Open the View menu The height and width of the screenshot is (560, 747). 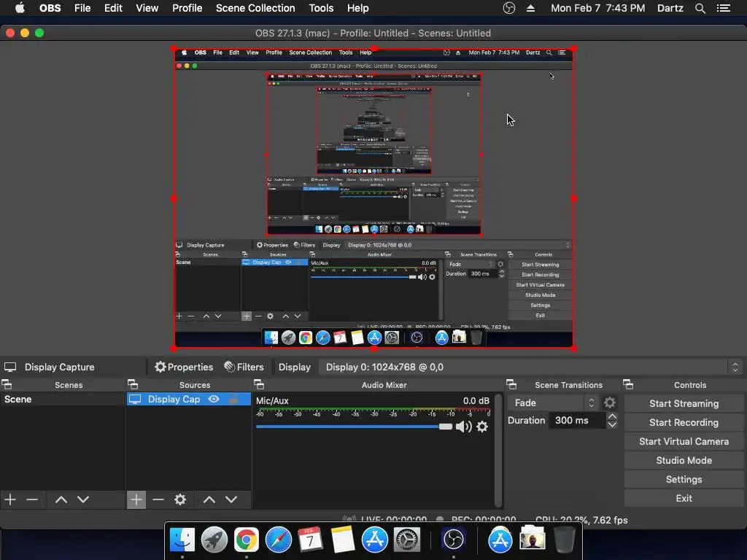click(147, 8)
